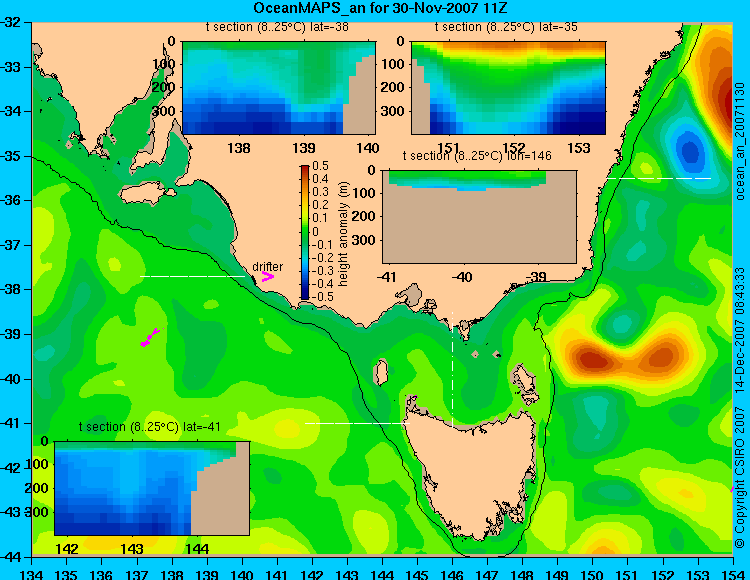Viewport: 750px width, 580px height.
Task: Click the 'drifter' legend label
Action: tap(267, 266)
